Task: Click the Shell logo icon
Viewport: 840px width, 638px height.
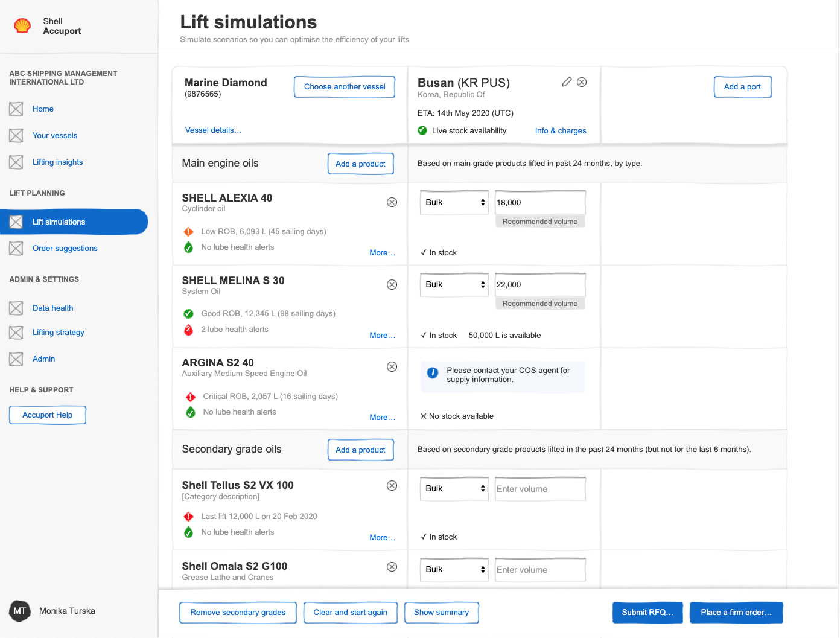Action: click(x=22, y=25)
